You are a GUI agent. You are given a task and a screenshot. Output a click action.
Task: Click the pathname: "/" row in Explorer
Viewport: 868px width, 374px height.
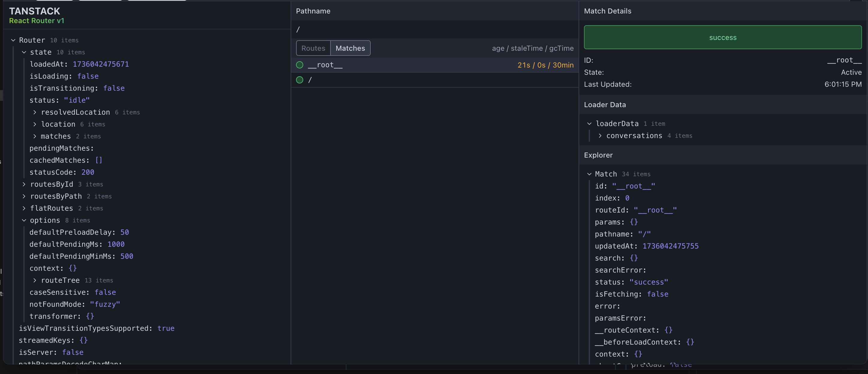pyautogui.click(x=623, y=234)
